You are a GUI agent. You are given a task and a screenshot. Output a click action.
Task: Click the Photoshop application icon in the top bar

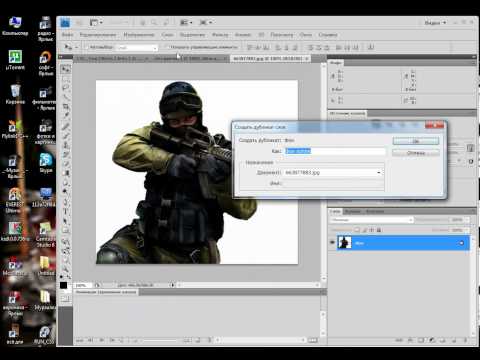(65, 23)
